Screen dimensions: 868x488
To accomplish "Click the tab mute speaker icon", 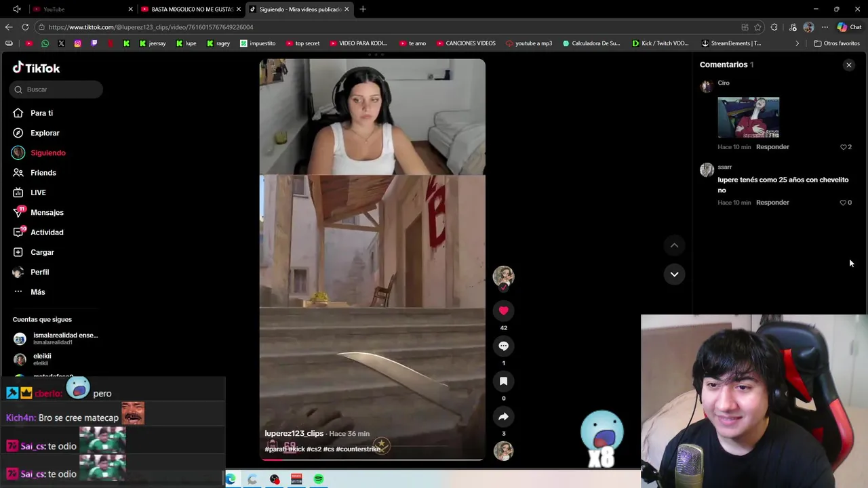I will coord(16,9).
